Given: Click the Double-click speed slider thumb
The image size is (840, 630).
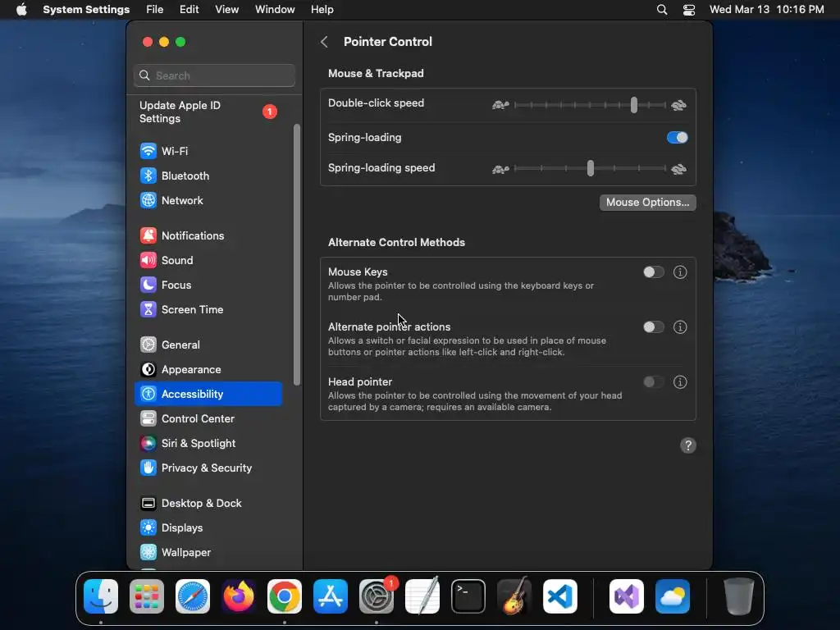Looking at the screenshot, I should pyautogui.click(x=634, y=105).
